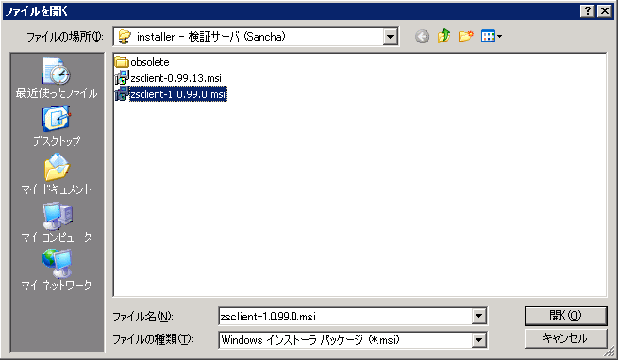
Task: Create a new folder
Action: point(466,36)
